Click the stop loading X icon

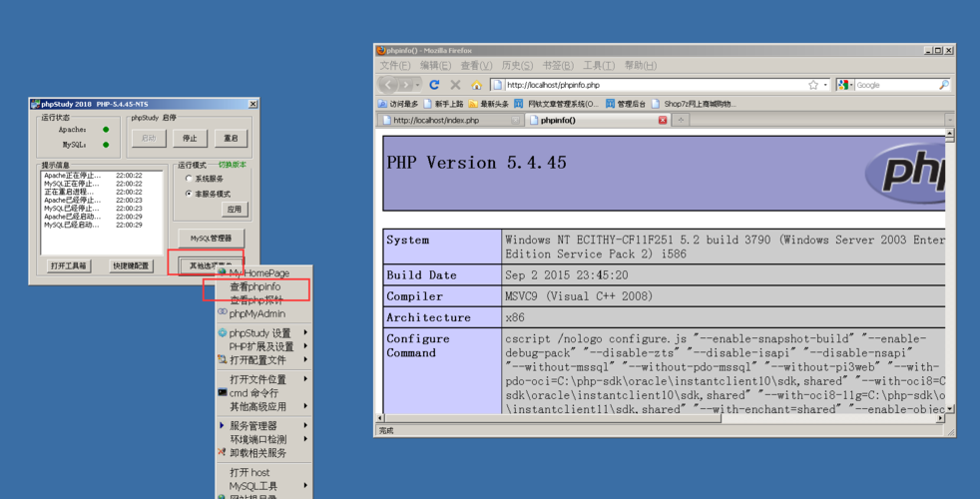456,85
